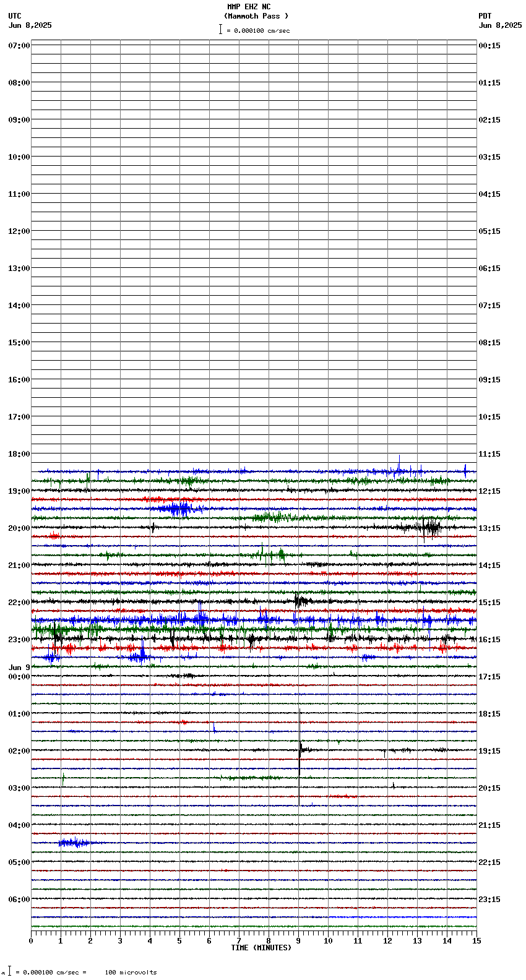Click the "PDT" header label

(485, 16)
